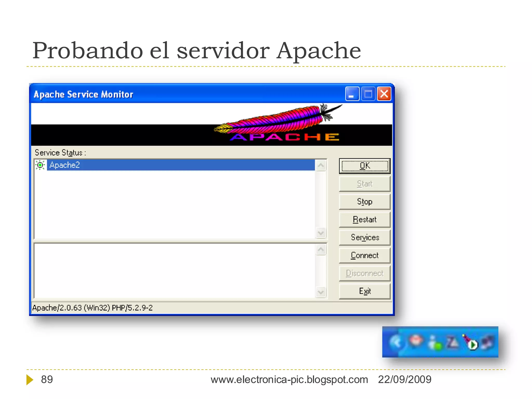Click the ZoneAlarm 'Z' tray icon
Image resolution: width=532 pixels, height=399 pixels.
pos(453,342)
